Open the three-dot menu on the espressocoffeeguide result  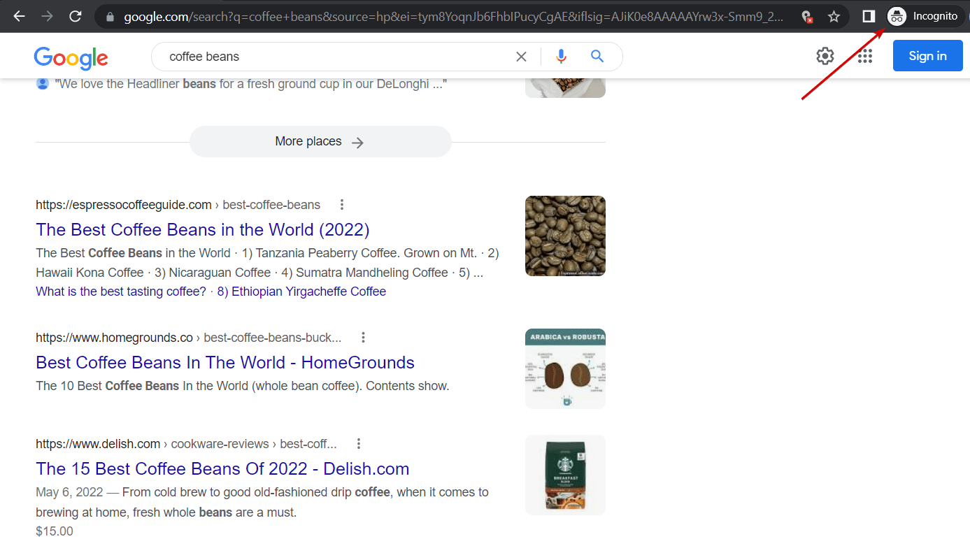pos(342,204)
